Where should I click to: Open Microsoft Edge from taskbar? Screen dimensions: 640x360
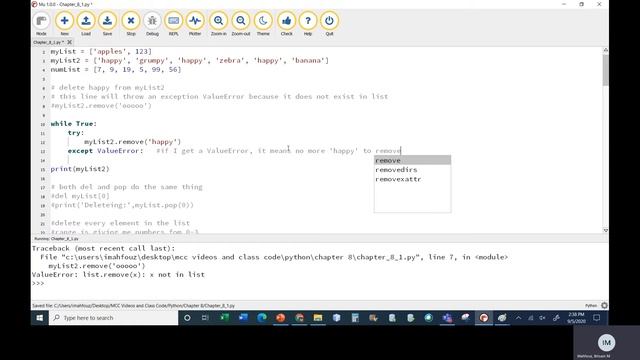pos(262,318)
